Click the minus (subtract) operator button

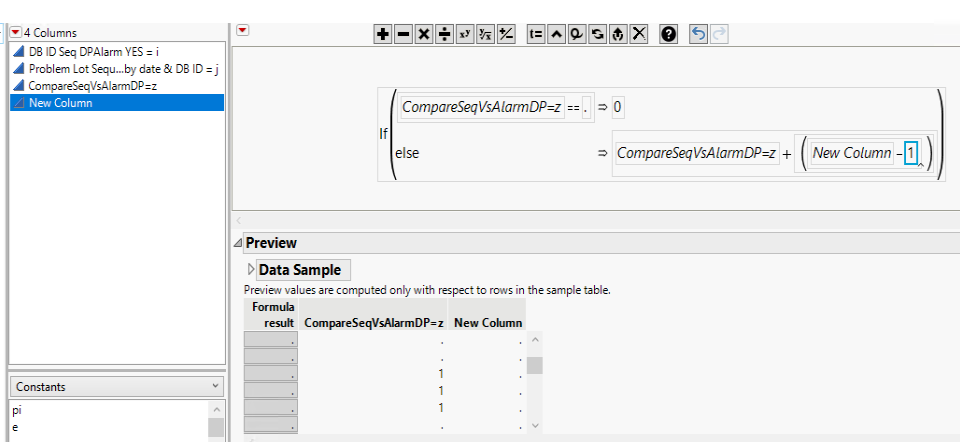[x=403, y=34]
